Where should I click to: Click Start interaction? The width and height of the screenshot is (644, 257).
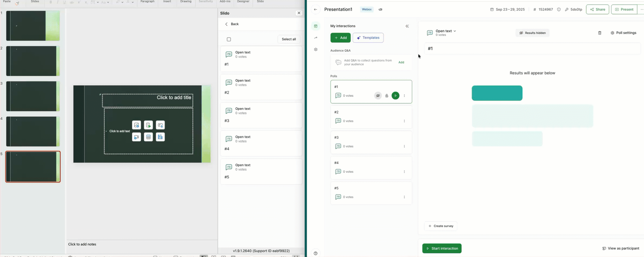(442, 248)
